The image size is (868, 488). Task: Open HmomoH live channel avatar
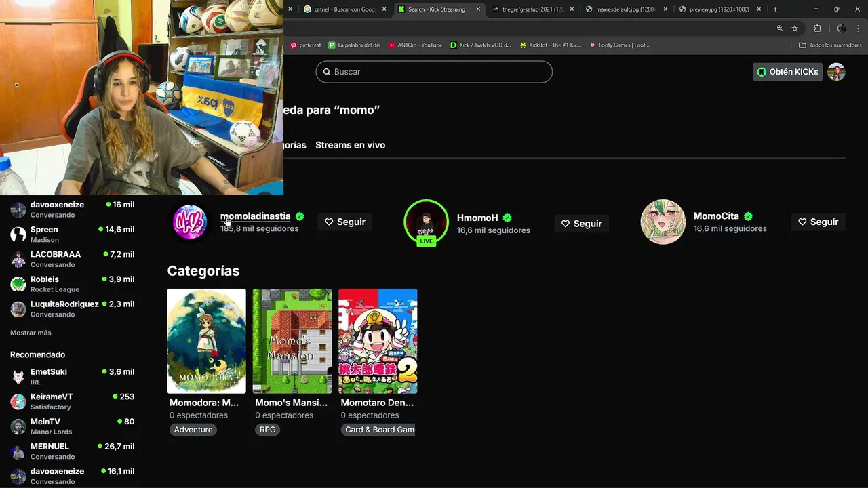(426, 222)
